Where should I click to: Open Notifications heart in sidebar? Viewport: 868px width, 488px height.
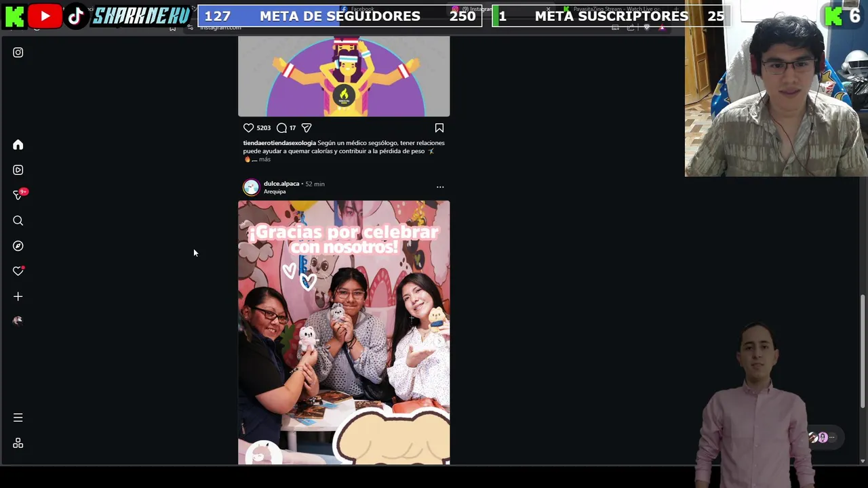[x=18, y=271]
